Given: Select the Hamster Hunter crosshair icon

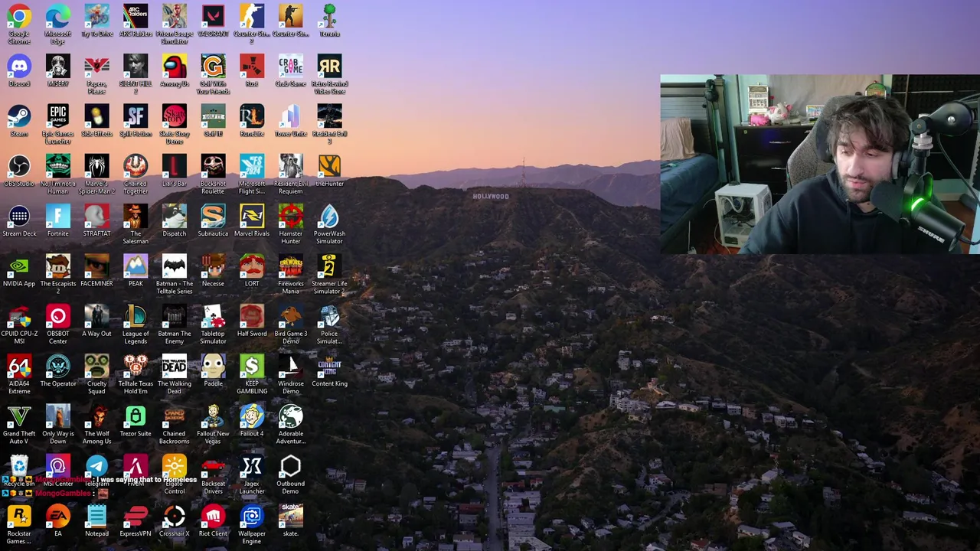Looking at the screenshot, I should (290, 216).
